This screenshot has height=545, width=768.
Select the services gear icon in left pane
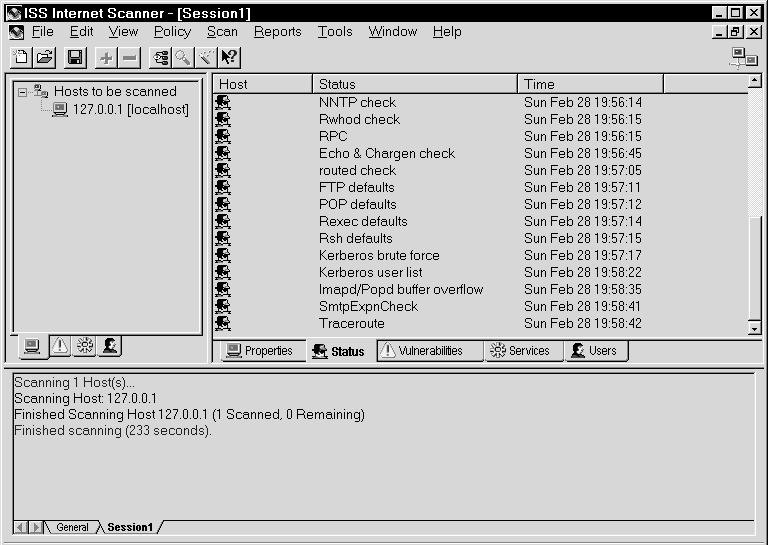point(85,346)
